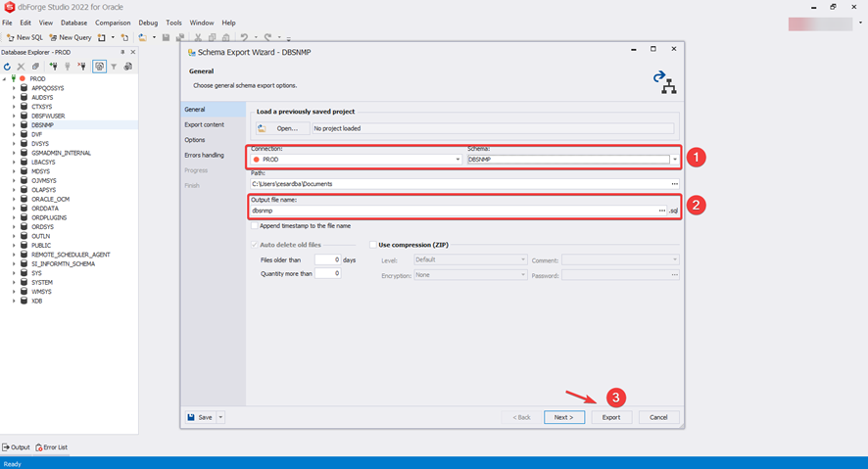868x469 pixels.
Task: Check the Use compression (ZIP) box
Action: pos(373,244)
